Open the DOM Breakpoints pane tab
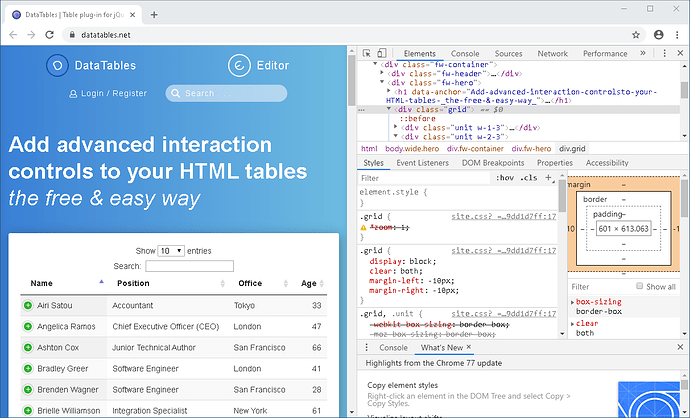 [x=493, y=163]
